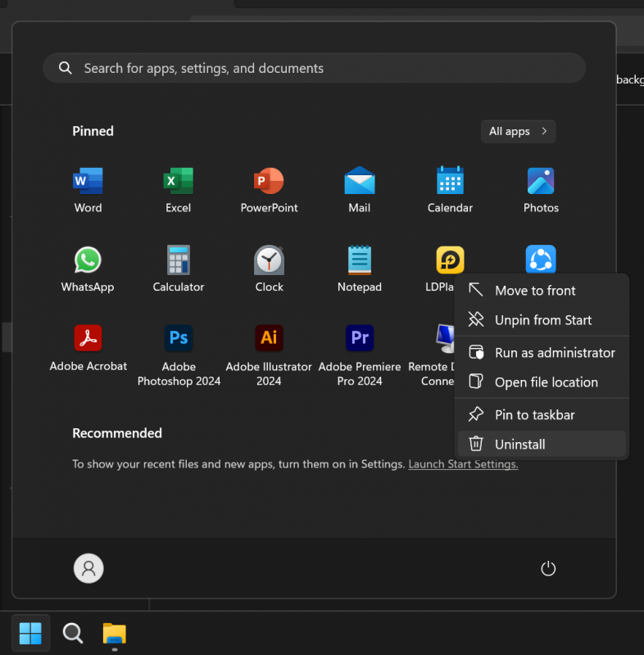Launch the LDPlayer pinned app

[450, 260]
